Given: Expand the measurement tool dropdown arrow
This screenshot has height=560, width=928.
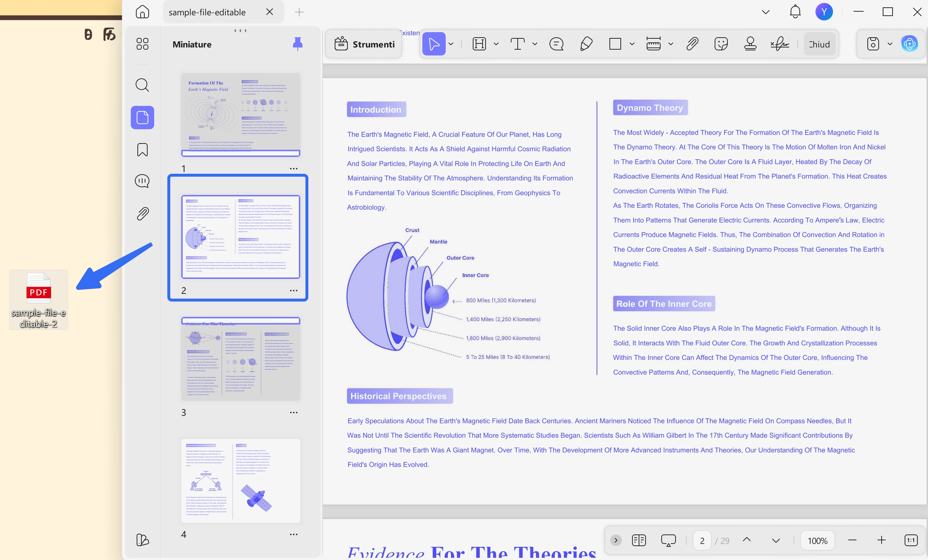Looking at the screenshot, I should click(x=671, y=44).
